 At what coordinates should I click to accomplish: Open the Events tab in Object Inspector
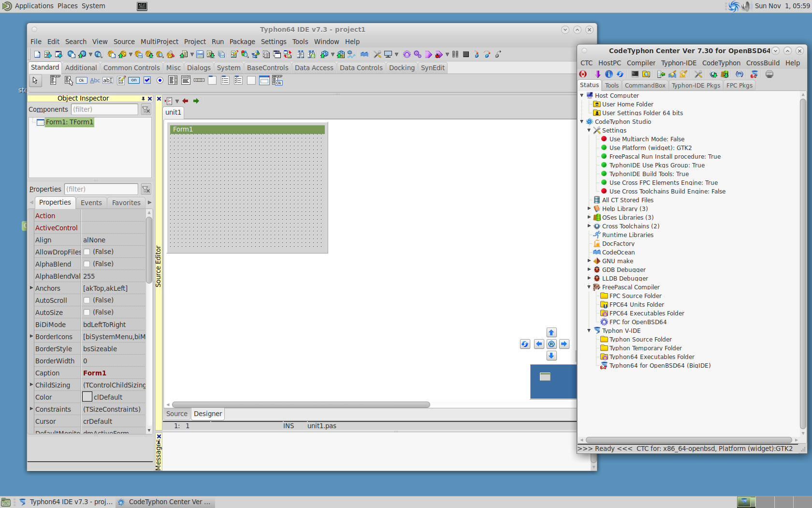click(x=91, y=203)
